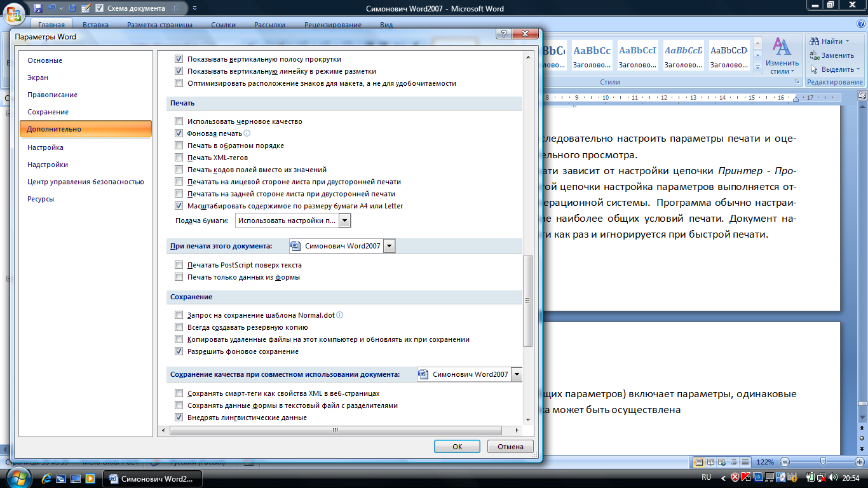Click the zoom in plus button
This screenshot has height=488, width=868.
(x=860, y=462)
